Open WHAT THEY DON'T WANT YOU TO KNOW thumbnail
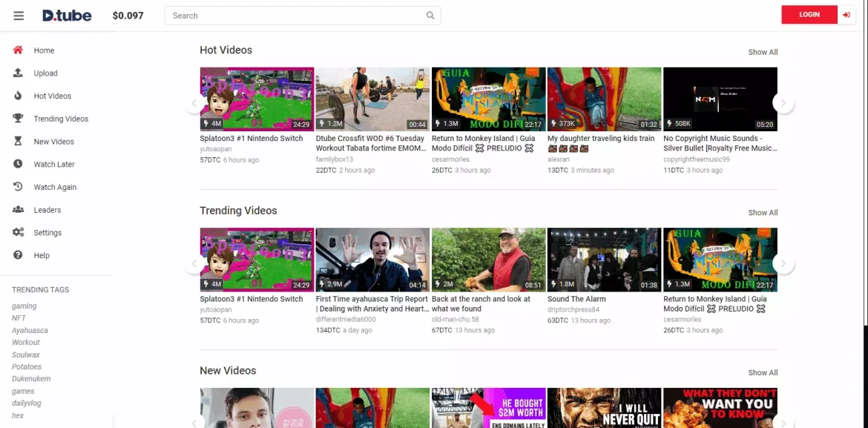This screenshot has height=428, width=868. [x=720, y=408]
